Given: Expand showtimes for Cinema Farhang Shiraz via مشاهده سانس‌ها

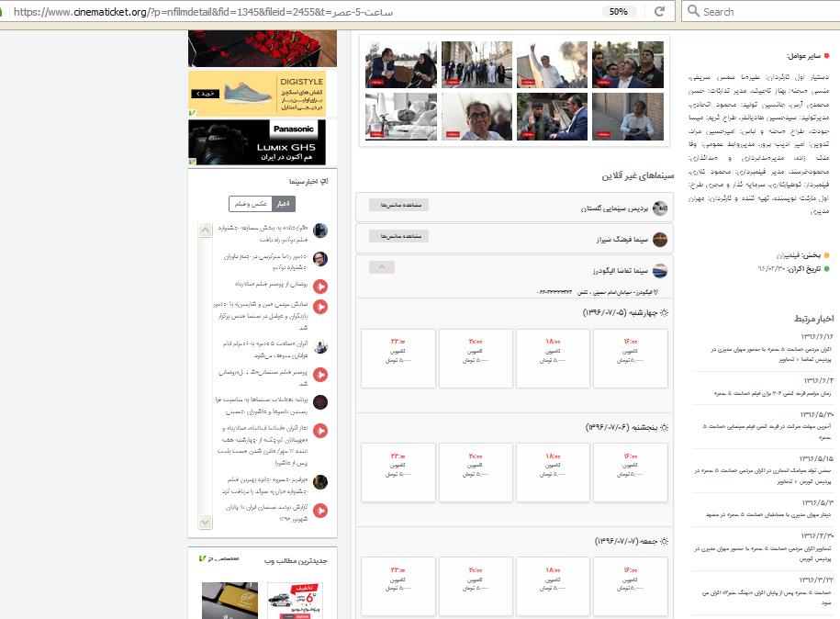Looking at the screenshot, I should point(398,236).
